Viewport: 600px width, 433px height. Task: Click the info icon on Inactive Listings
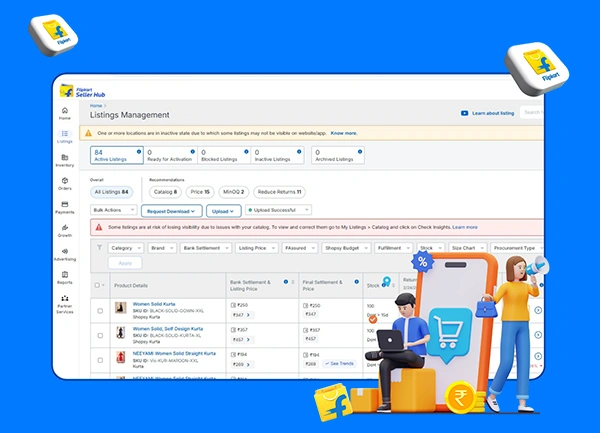point(299,151)
